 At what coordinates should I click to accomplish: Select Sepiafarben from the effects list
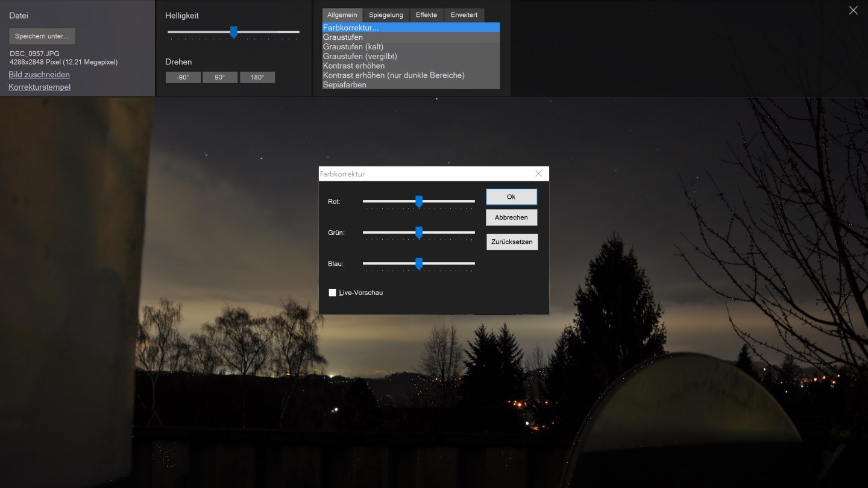tap(345, 85)
